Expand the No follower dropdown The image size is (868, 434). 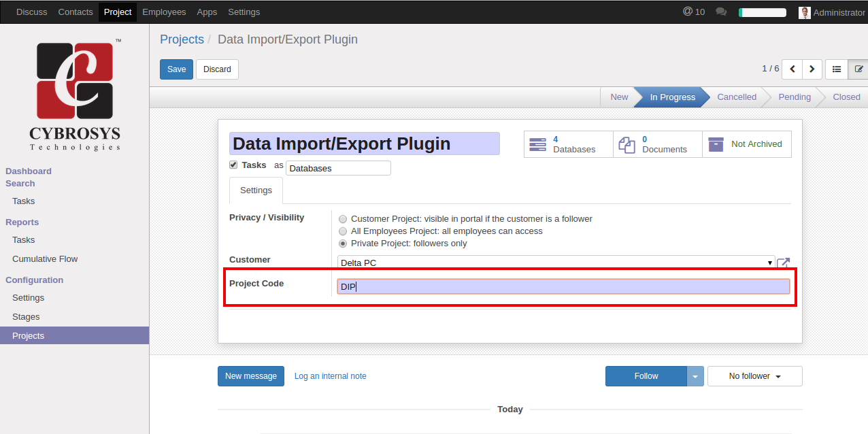754,376
